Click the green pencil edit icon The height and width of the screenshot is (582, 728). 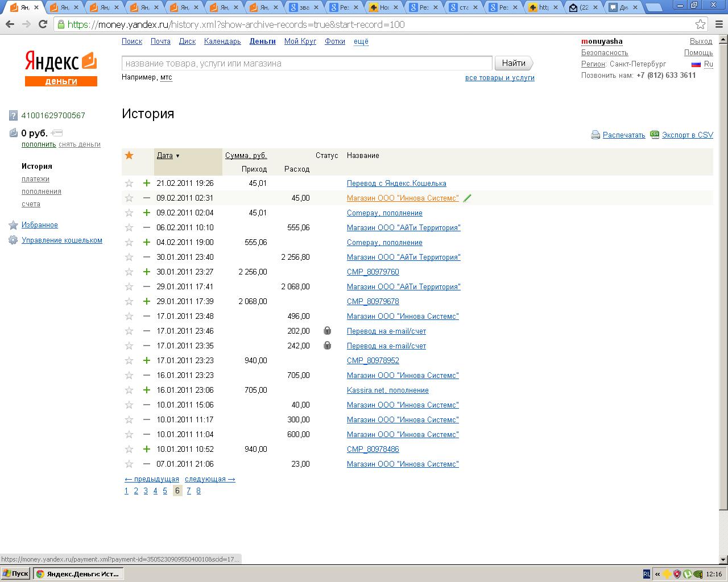point(468,198)
